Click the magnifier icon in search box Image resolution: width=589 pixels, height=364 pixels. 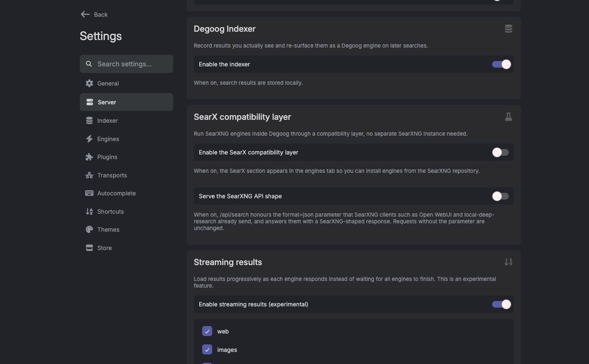(89, 64)
